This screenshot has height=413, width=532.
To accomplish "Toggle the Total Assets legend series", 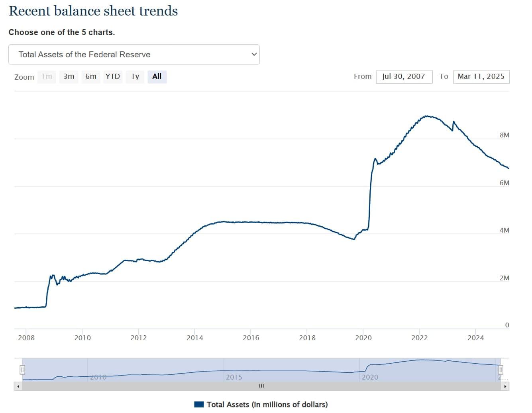I will pos(267,405).
